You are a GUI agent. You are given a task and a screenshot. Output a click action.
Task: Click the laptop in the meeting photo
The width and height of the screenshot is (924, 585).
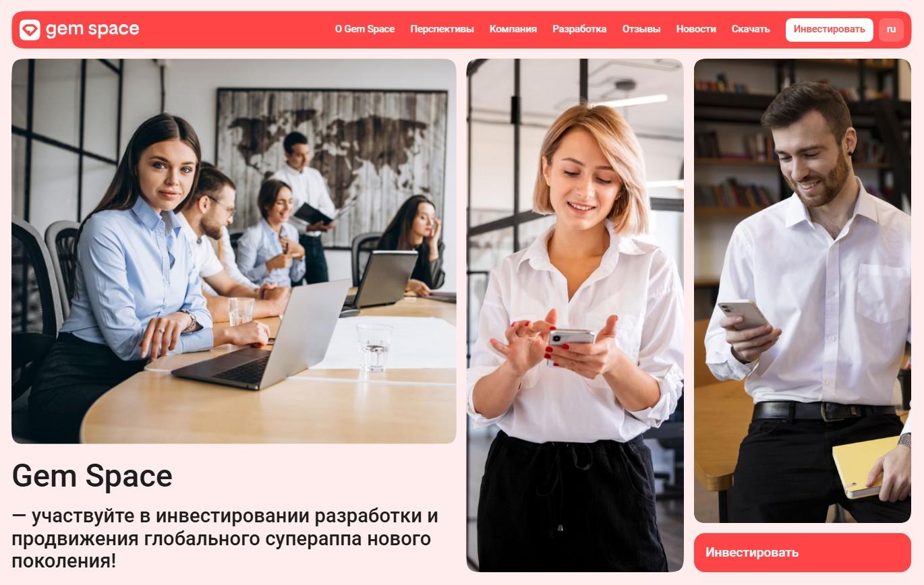click(262, 337)
